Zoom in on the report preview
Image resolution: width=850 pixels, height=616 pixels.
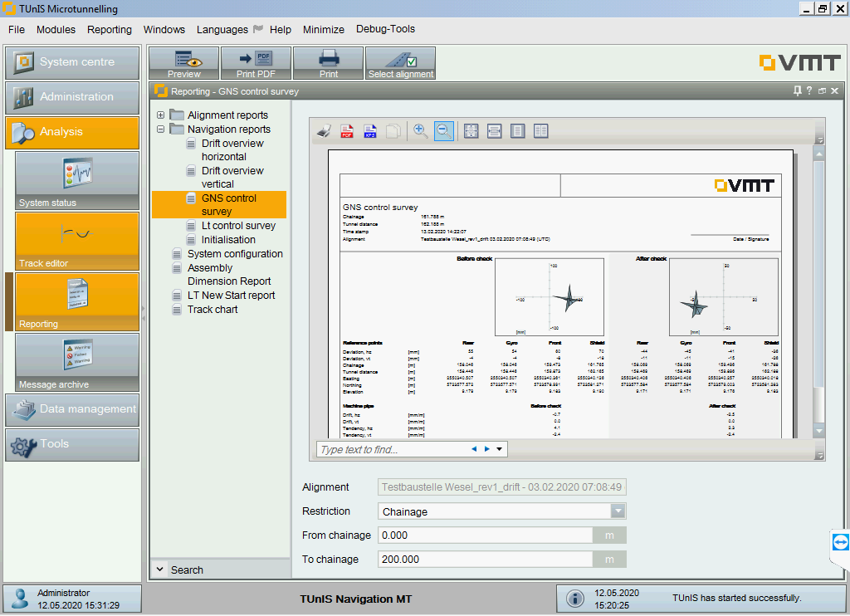(420, 131)
